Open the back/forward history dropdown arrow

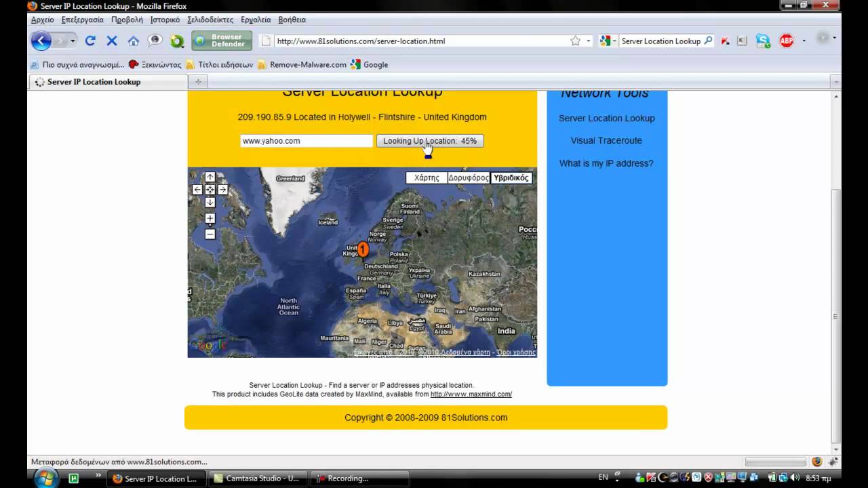(x=73, y=41)
